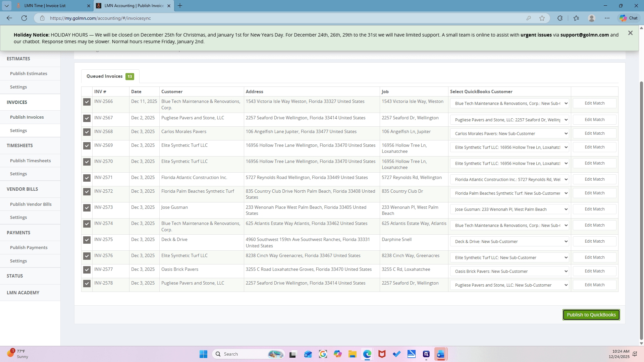Open Oasis Brick Pavers customer dropdown
The width and height of the screenshot is (644, 362).
pos(509,271)
